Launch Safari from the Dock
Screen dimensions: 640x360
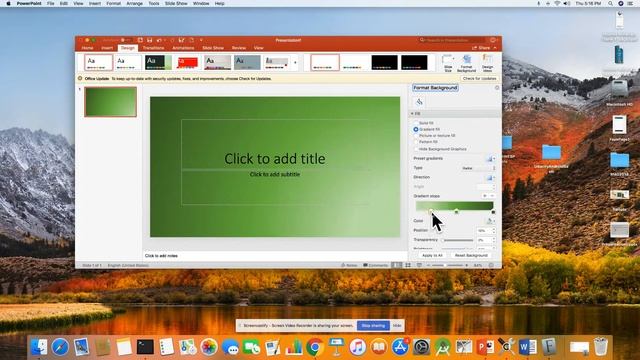60,347
